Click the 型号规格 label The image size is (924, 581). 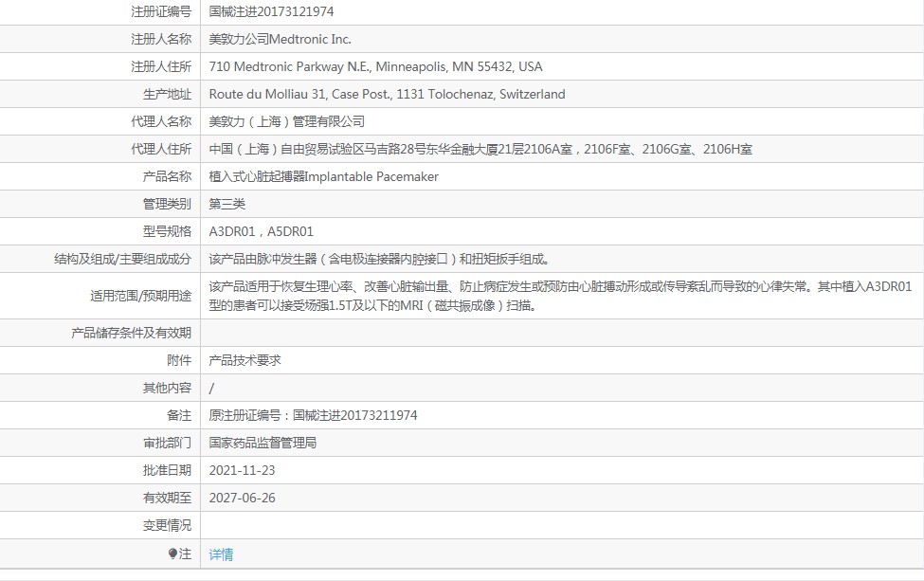coord(168,231)
